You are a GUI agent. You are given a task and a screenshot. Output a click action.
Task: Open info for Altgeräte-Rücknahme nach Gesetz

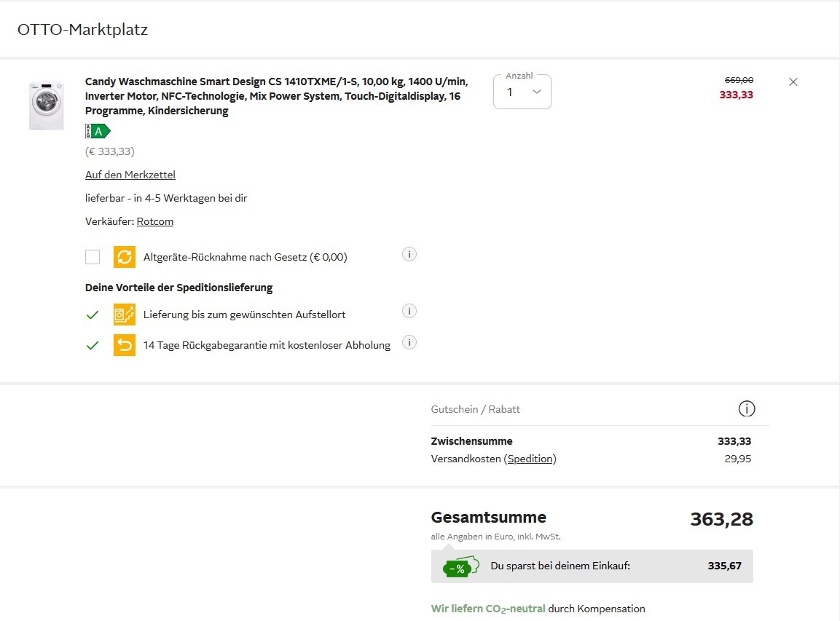pyautogui.click(x=409, y=254)
